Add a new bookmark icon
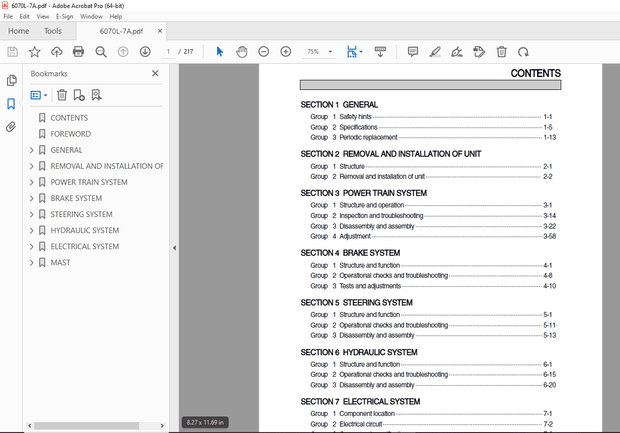The height and width of the screenshot is (433, 620). 79,95
